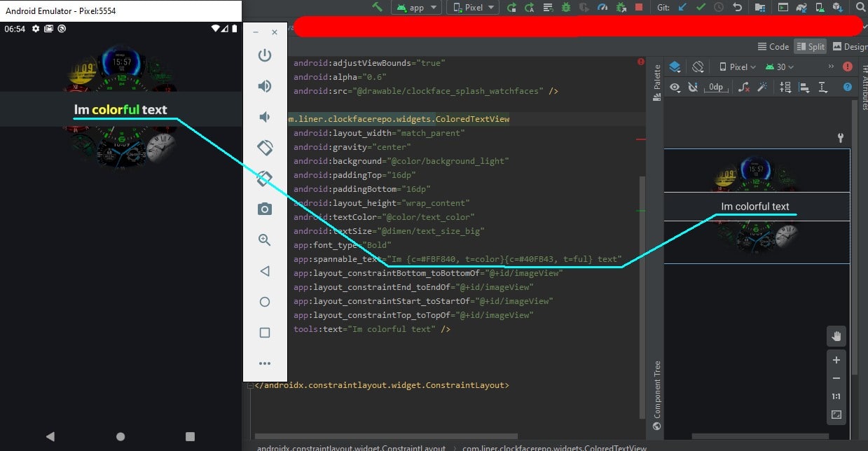Click emulator power button
868x451 pixels.
[x=265, y=55]
